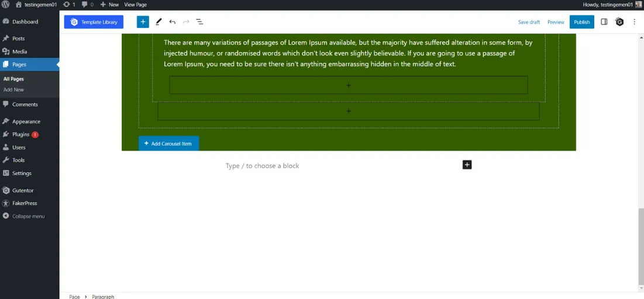
Task: Open the WordPress logo menu
Action: pyautogui.click(x=5, y=5)
